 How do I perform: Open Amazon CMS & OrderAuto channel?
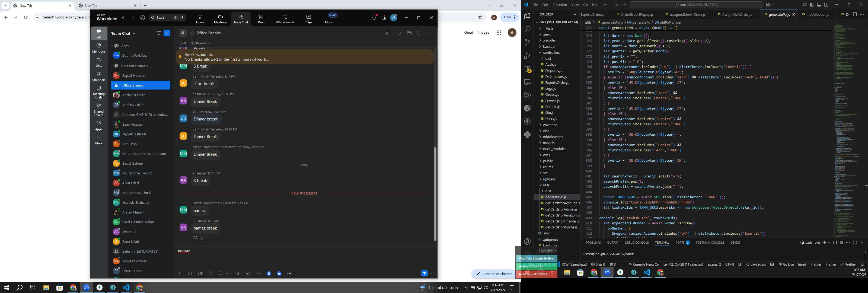[141, 115]
